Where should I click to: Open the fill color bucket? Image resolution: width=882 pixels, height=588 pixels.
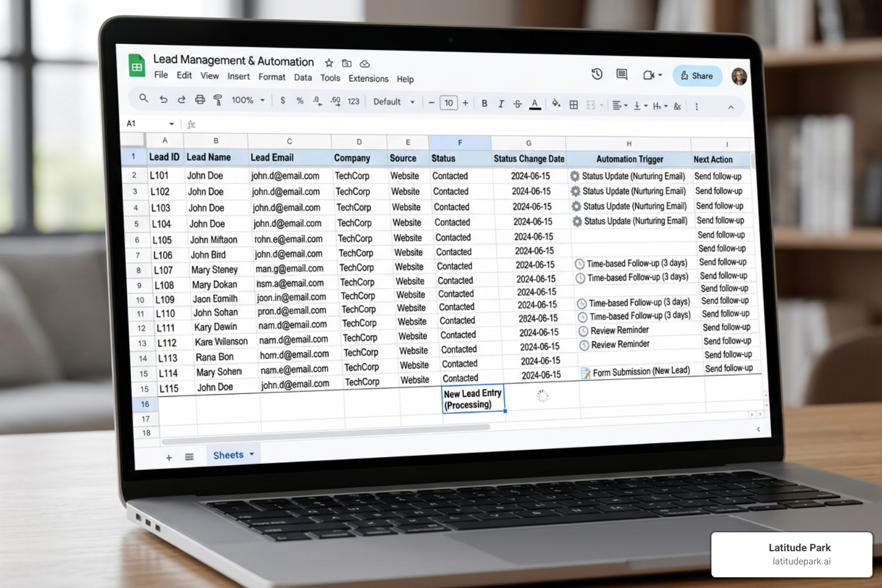pos(556,104)
